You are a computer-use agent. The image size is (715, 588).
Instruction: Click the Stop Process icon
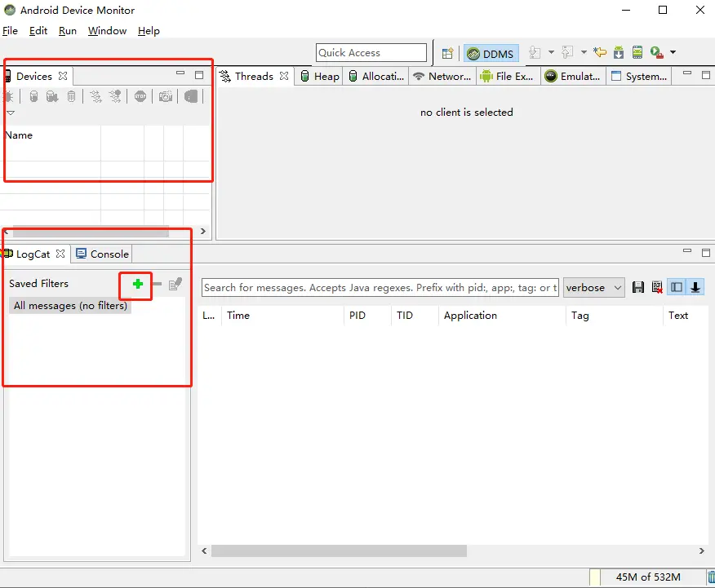140,96
